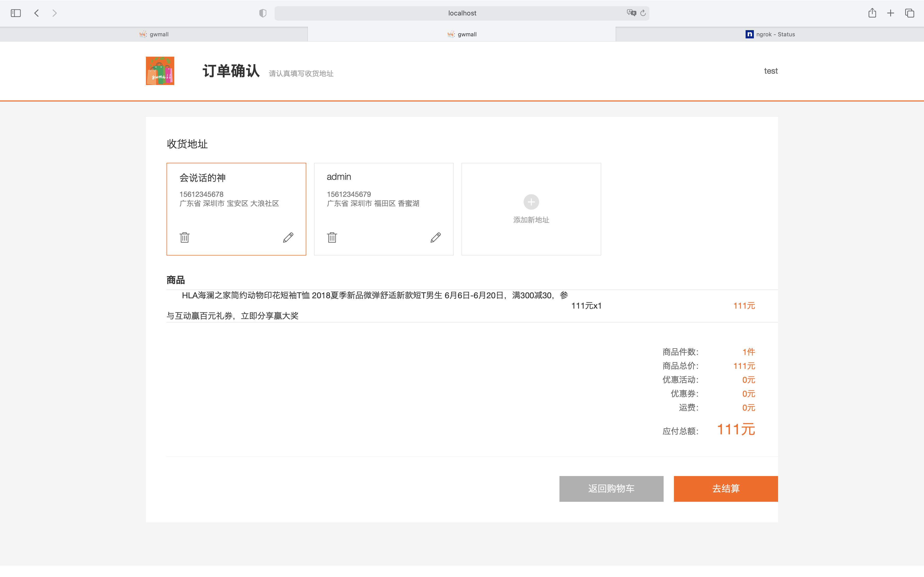This screenshot has height=577, width=924.
Task: Click the test username link
Action: click(x=771, y=71)
